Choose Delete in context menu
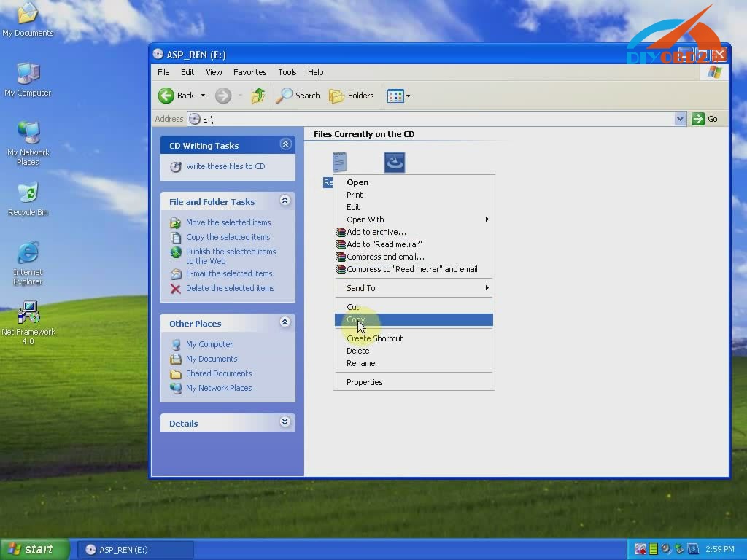Screen dimensions: 747x560 (x=414, y=351)
